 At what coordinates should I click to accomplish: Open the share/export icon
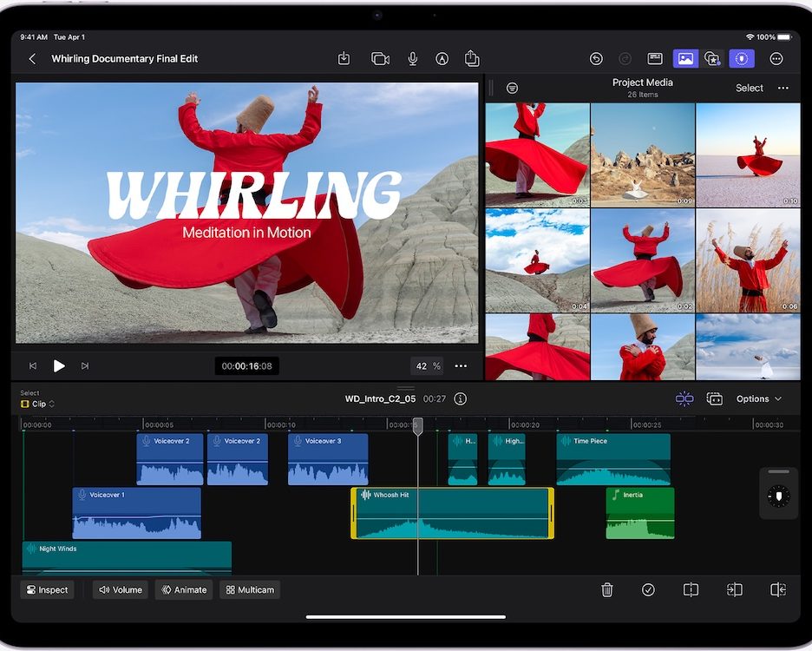(472, 58)
